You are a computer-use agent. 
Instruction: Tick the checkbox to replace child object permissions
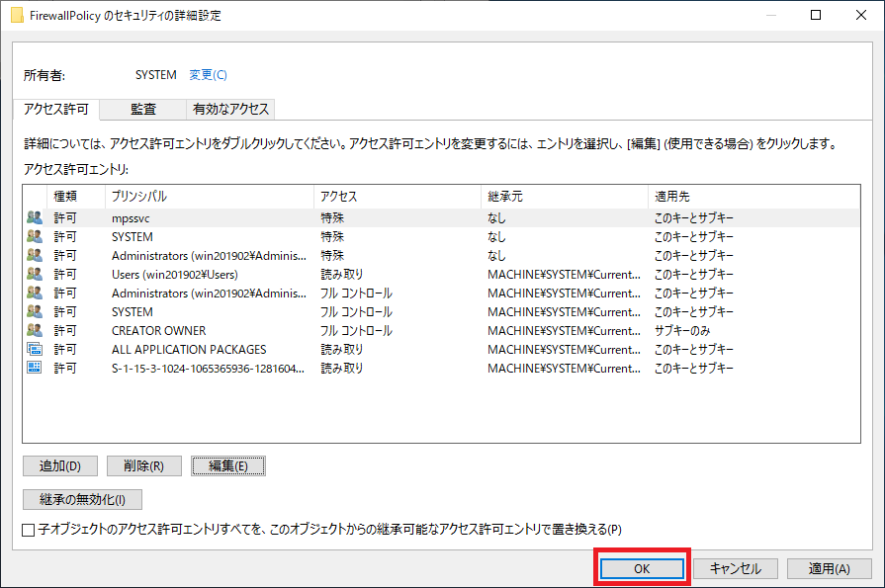click(29, 530)
